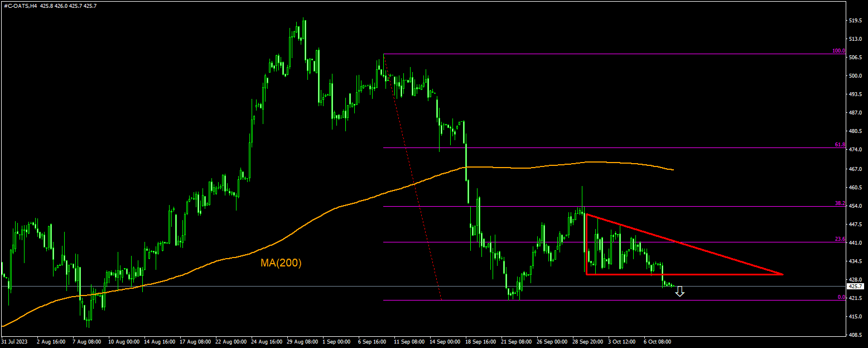Screen dimensions: 868x348
Task: Click the 18 Sep 16:00 date label
Action: (x=480, y=341)
